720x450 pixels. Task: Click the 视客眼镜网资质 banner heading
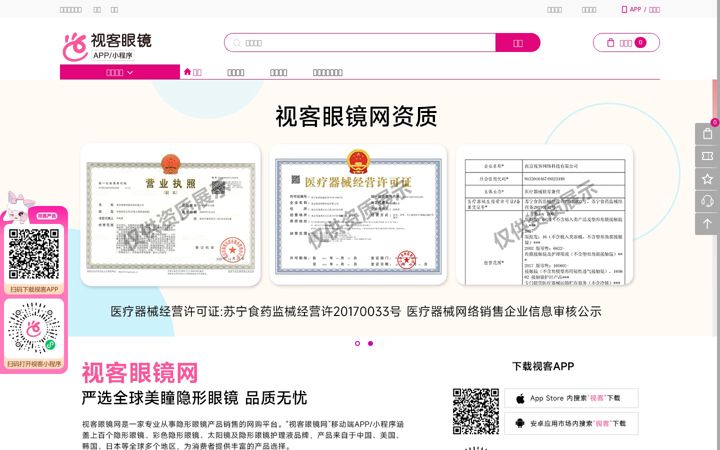pyautogui.click(x=356, y=117)
